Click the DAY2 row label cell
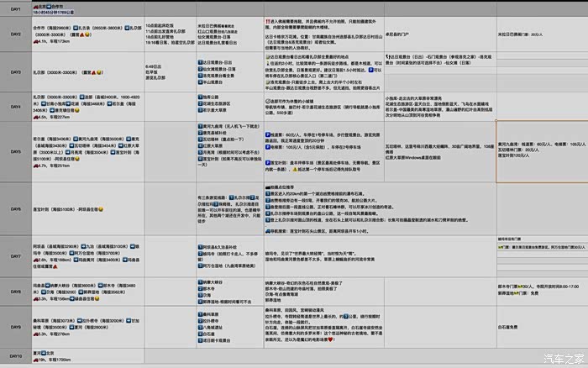Screen dimensions: 588x368 14,34
